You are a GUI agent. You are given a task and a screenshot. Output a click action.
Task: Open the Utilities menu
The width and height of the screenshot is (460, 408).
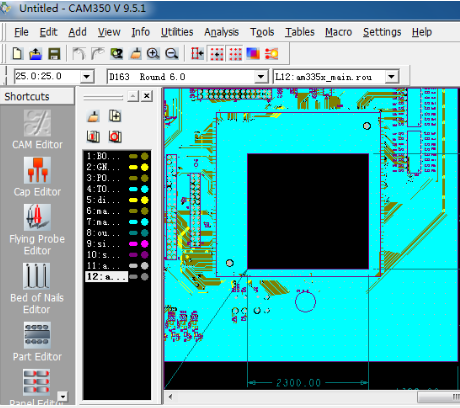[177, 32]
